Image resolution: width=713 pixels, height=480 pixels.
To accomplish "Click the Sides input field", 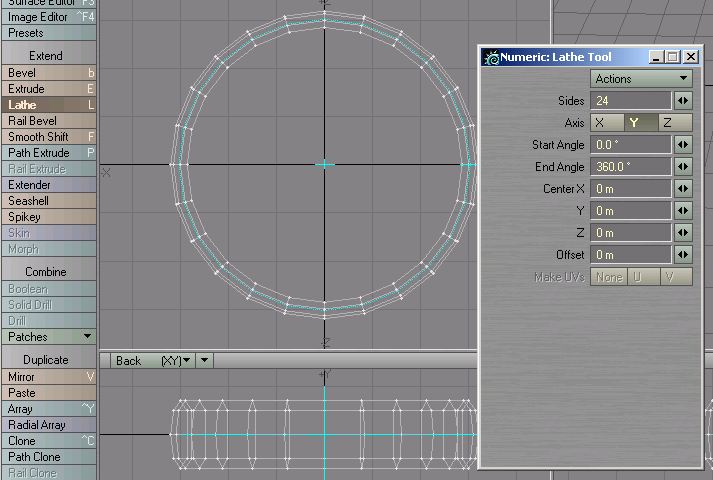I will [x=630, y=101].
